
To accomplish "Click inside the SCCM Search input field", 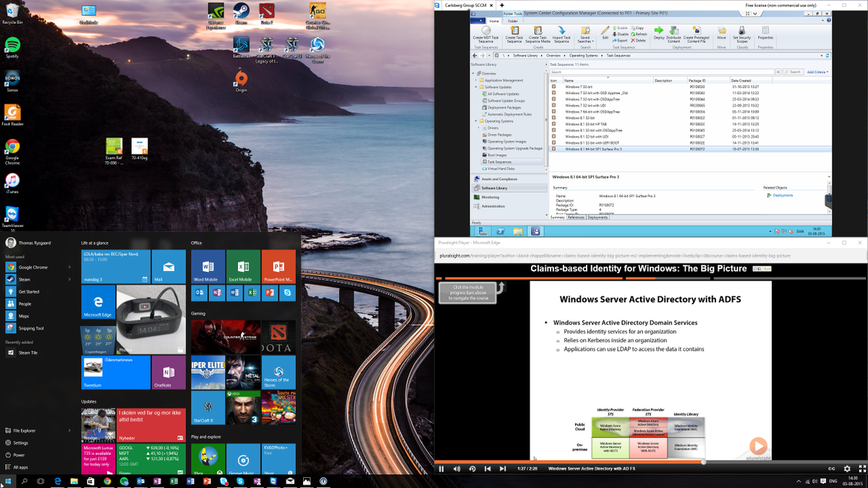I will (x=662, y=72).
